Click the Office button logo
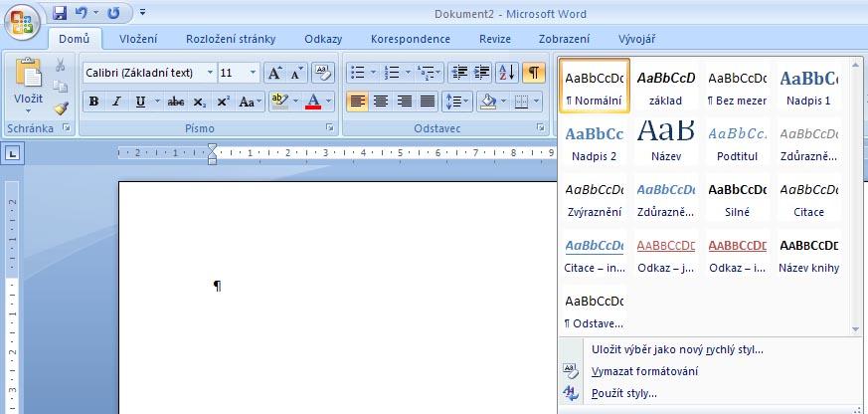Viewport: 868px width, 414px height. click(22, 23)
